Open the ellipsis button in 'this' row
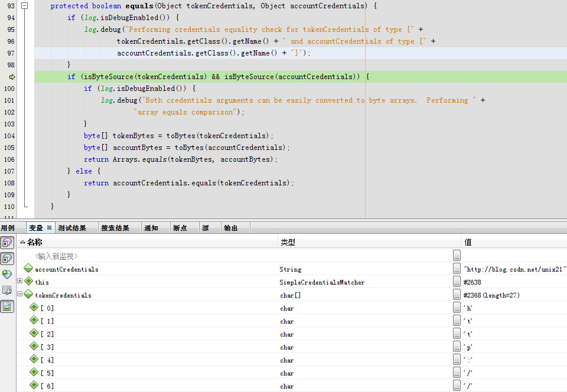This screenshot has width=567, height=392. [457, 281]
